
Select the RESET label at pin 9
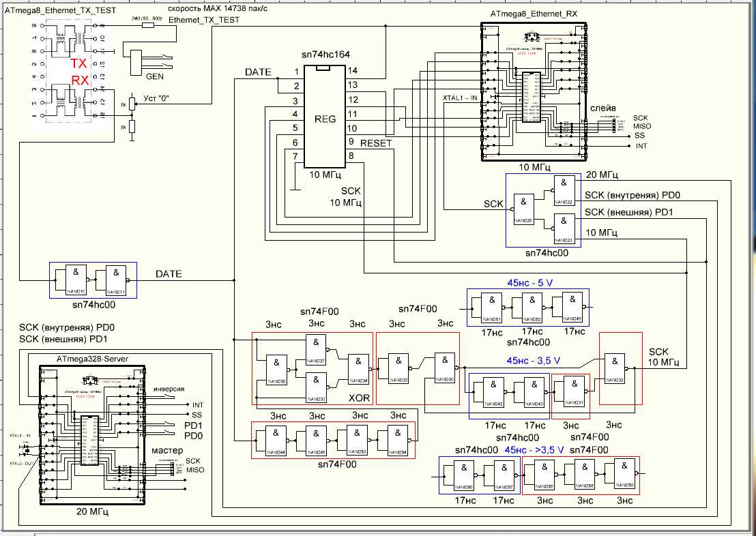coord(375,143)
